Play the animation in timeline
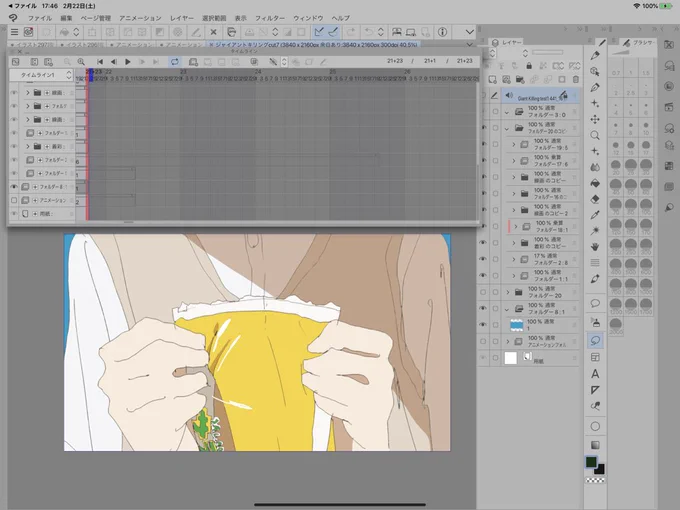The height and width of the screenshot is (510, 680). (x=128, y=62)
